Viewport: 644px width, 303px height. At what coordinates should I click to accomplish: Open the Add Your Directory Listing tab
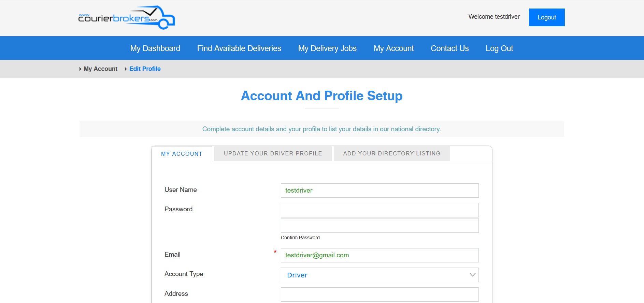point(391,153)
